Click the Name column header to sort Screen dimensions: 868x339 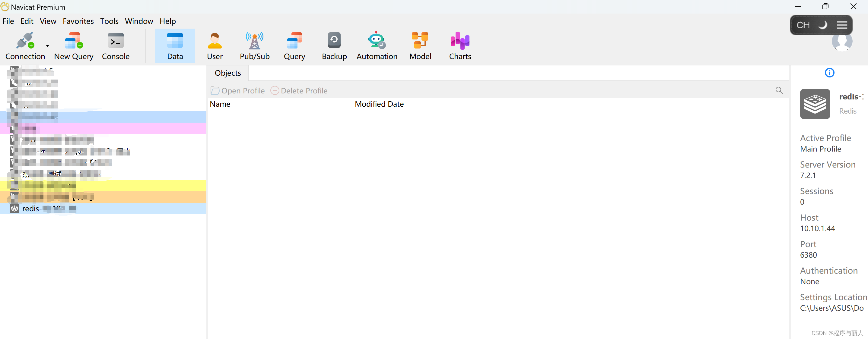point(220,104)
